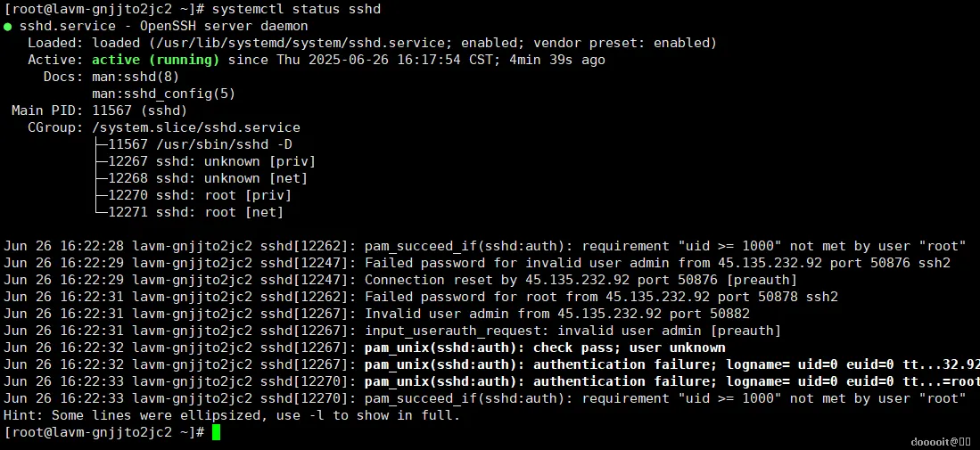This screenshot has width=980, height=450.
Task: Click the man:sshd_config(5) docs reference
Action: click(151, 94)
